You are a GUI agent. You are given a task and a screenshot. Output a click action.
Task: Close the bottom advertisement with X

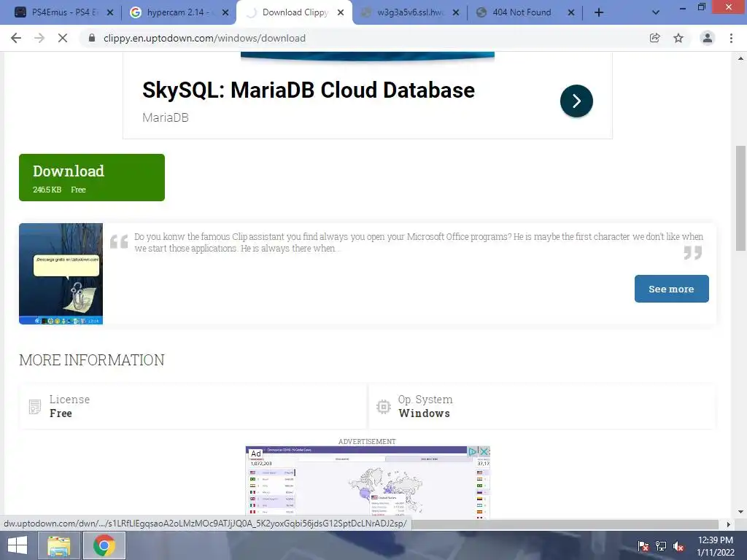[484, 451]
